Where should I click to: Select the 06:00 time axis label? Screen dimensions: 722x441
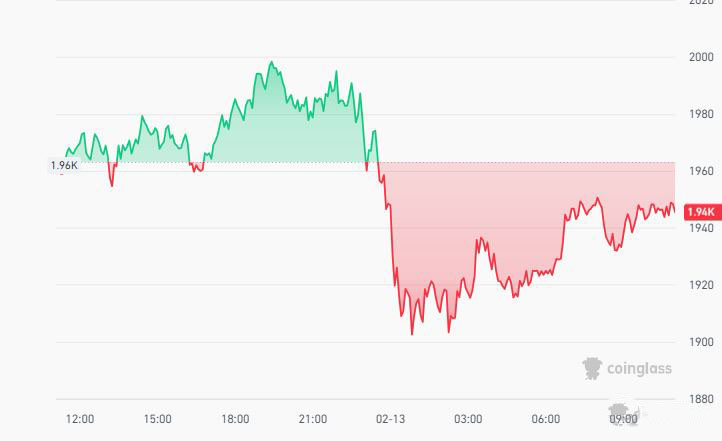pos(546,419)
